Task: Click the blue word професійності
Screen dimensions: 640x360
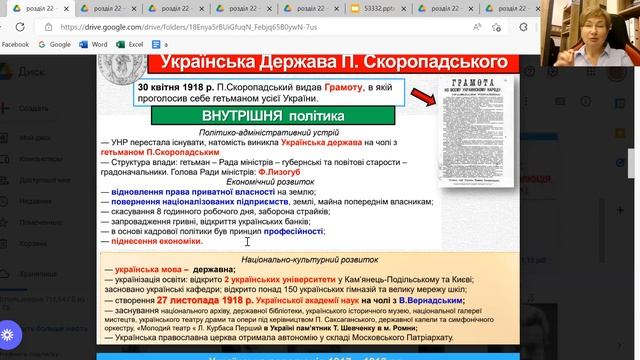Action: [x=293, y=231]
